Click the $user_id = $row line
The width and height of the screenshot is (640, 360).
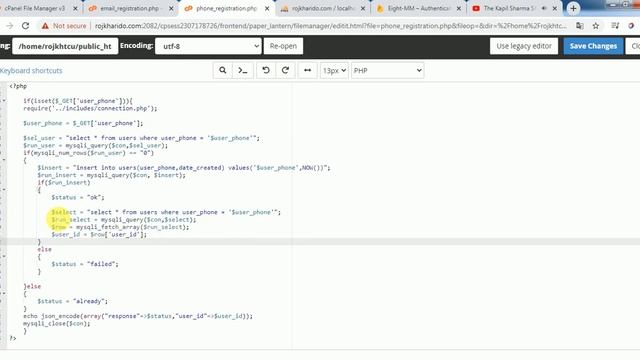click(99, 235)
